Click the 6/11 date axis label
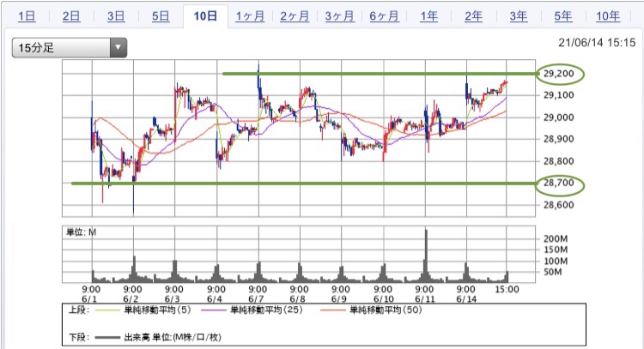 pos(425,299)
